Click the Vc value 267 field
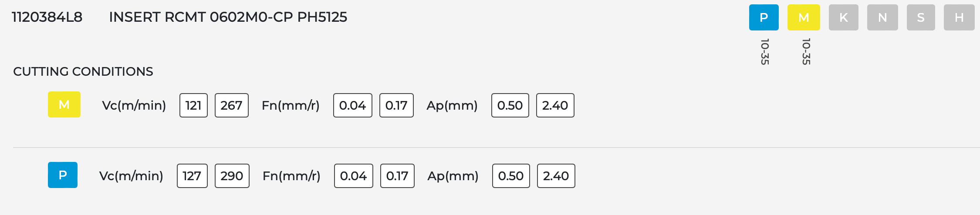This screenshot has width=980, height=215. click(x=231, y=105)
